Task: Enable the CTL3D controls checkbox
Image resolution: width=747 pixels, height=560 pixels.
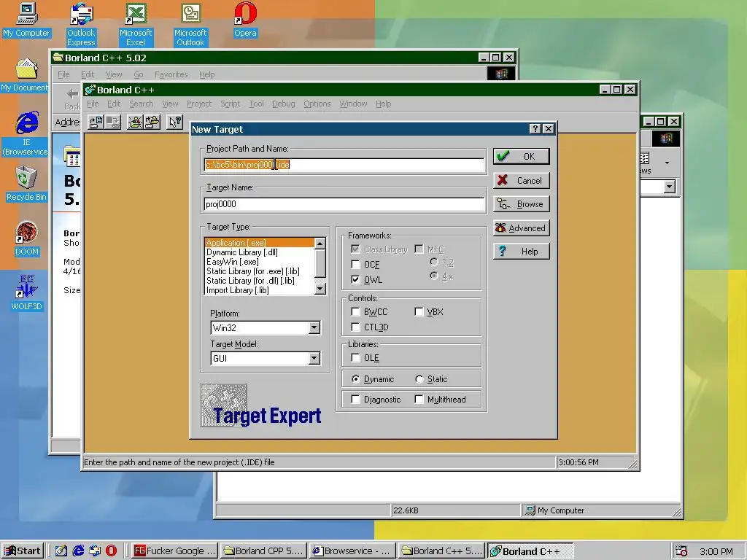Action: pyautogui.click(x=355, y=327)
